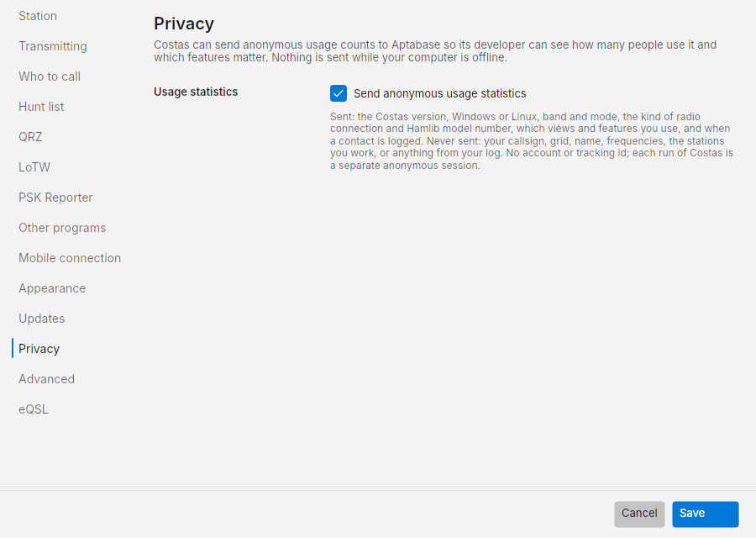Click the 'Sent: the Costas version' description paragraph
The width and height of the screenshot is (756, 538).
[x=532, y=141]
